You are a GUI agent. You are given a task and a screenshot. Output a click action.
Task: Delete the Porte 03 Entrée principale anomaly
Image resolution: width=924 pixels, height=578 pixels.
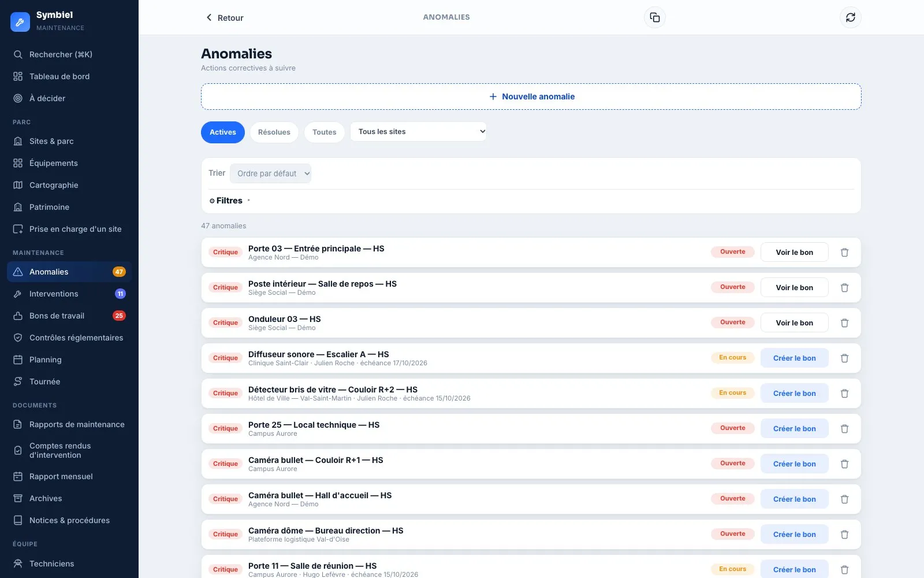click(x=844, y=253)
